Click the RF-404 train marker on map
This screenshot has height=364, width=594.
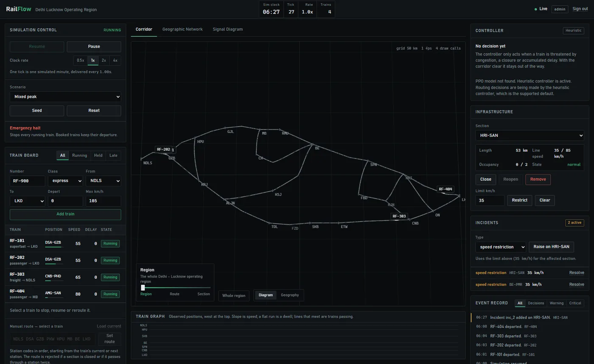[445, 189]
